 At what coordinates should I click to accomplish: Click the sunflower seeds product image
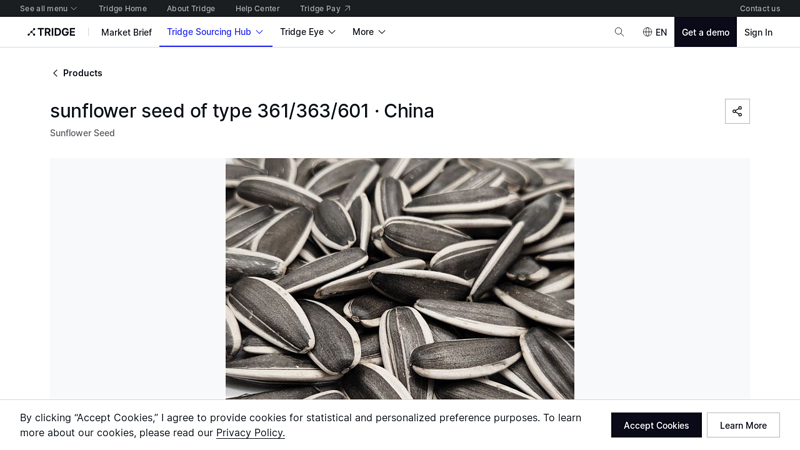pyautogui.click(x=399, y=279)
